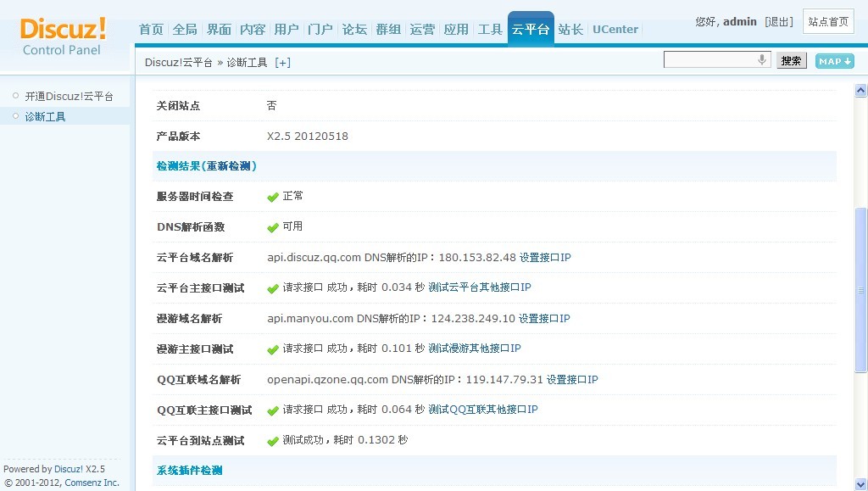Click 测试QQ互联其他接口IP link
868x491 pixels.
pyautogui.click(x=483, y=409)
